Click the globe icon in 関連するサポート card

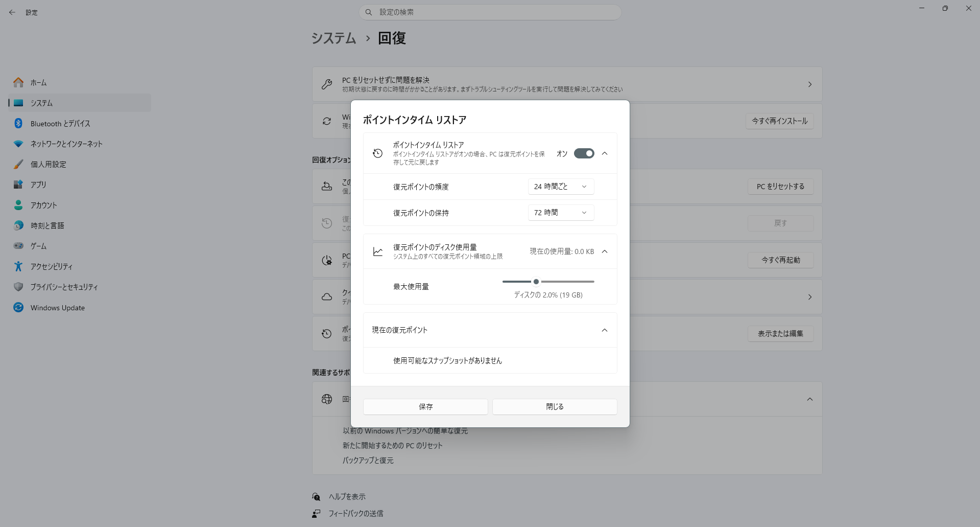pyautogui.click(x=327, y=399)
